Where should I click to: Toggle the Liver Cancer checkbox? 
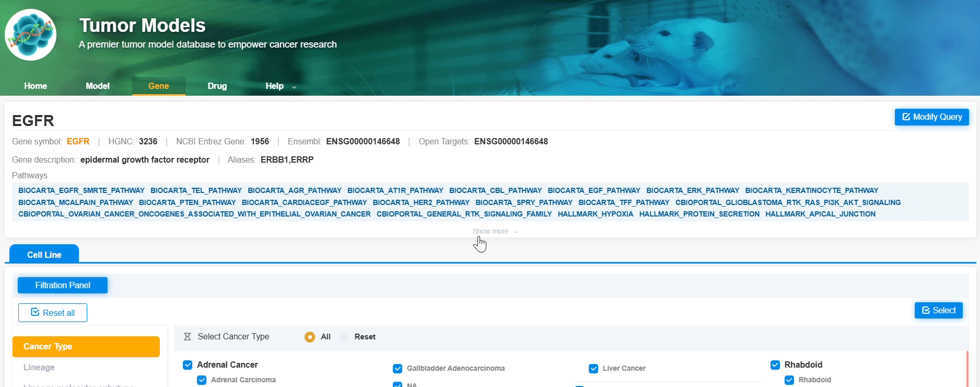click(x=593, y=368)
